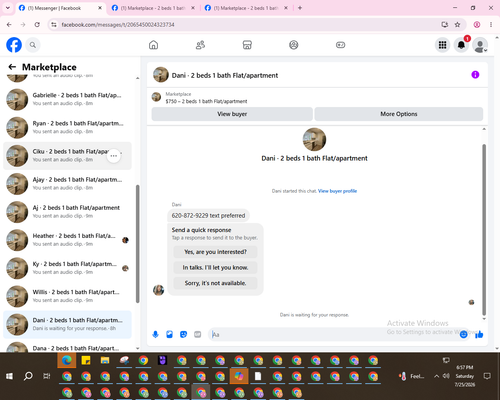Select the Dani conversation in list
The image size is (500, 400).
pos(67,324)
